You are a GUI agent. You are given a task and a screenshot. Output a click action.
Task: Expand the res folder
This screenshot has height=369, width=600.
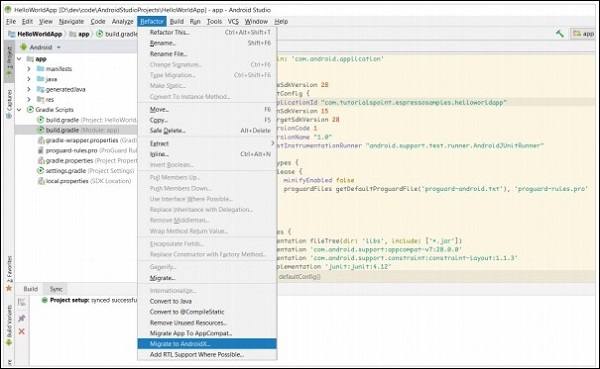(29, 100)
